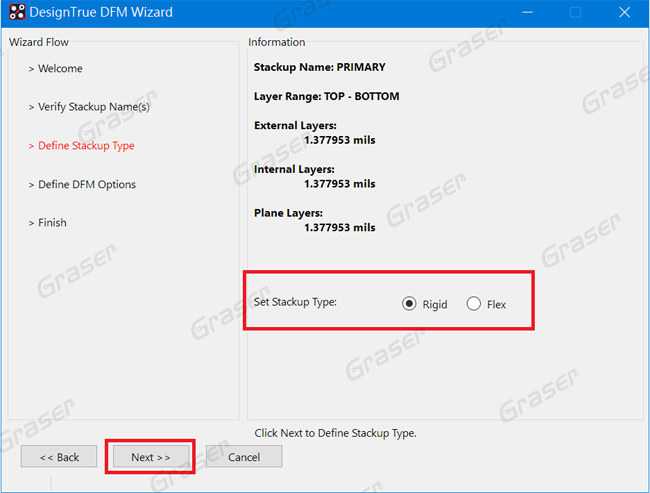The height and width of the screenshot is (493, 650).
Task: Close the DFM Wizard window
Action: coord(625,12)
